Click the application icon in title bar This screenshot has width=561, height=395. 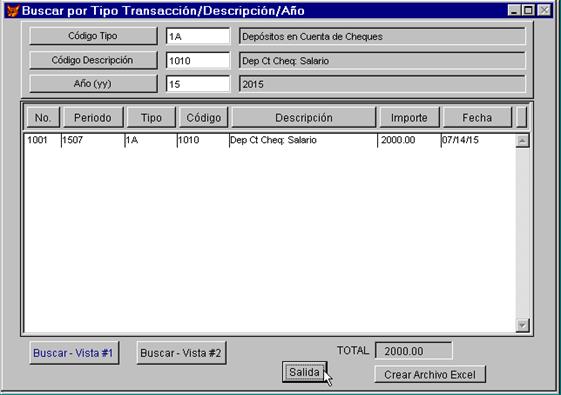tap(13, 11)
